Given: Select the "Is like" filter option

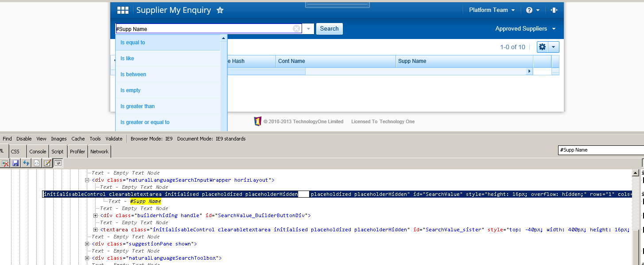Looking at the screenshot, I should tap(127, 58).
